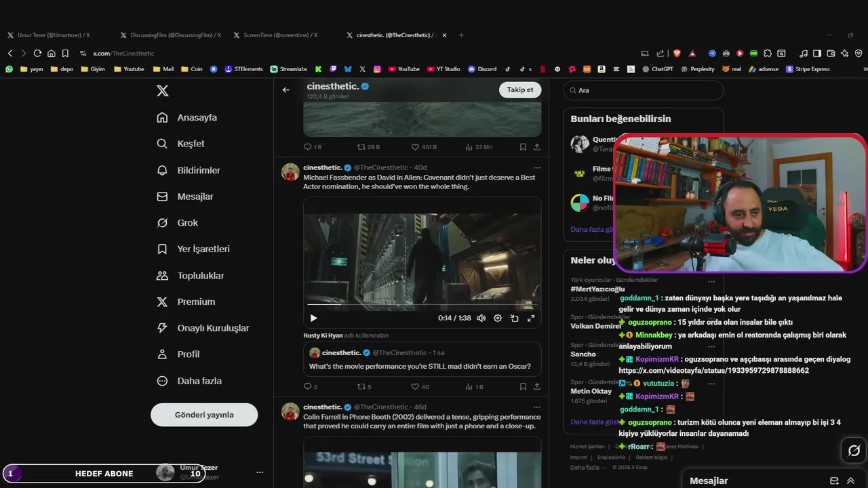The width and height of the screenshot is (868, 488).
Task: Open Topluluklar communities in sidebar
Action: (x=191, y=276)
